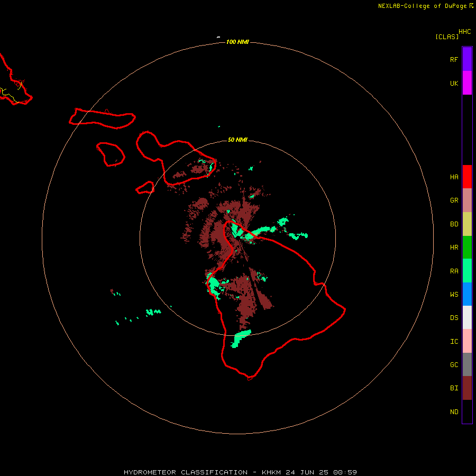Screen dimensions: 476x476
Task: Click the RA legend label
Action: pyautogui.click(x=454, y=271)
